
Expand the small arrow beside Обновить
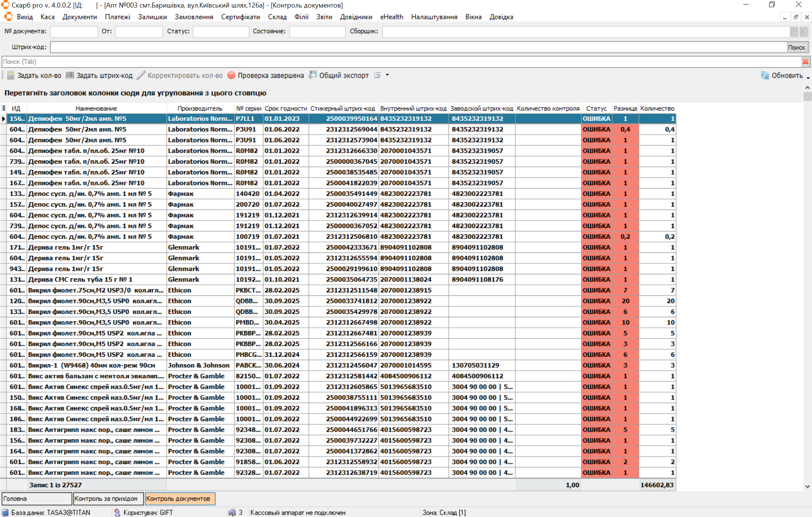pyautogui.click(x=808, y=78)
